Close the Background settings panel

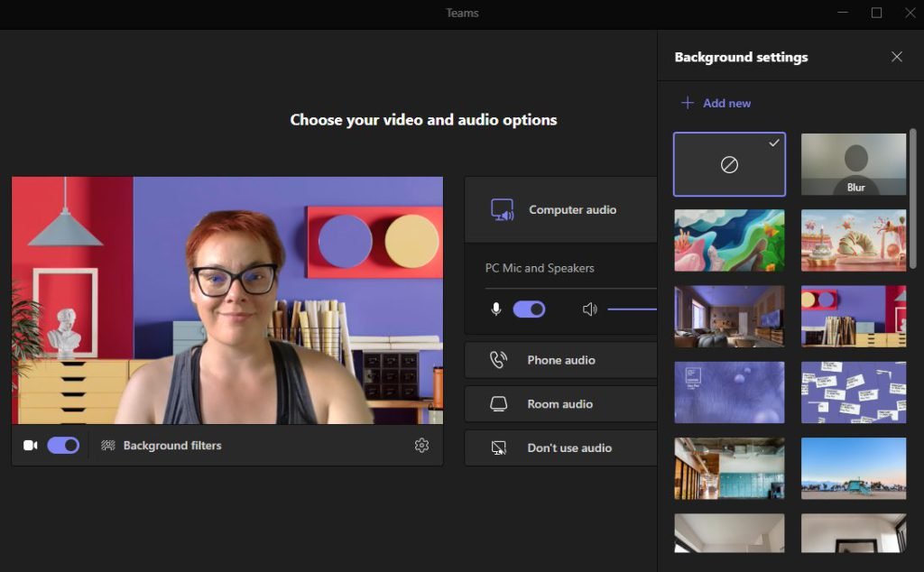pyautogui.click(x=896, y=57)
